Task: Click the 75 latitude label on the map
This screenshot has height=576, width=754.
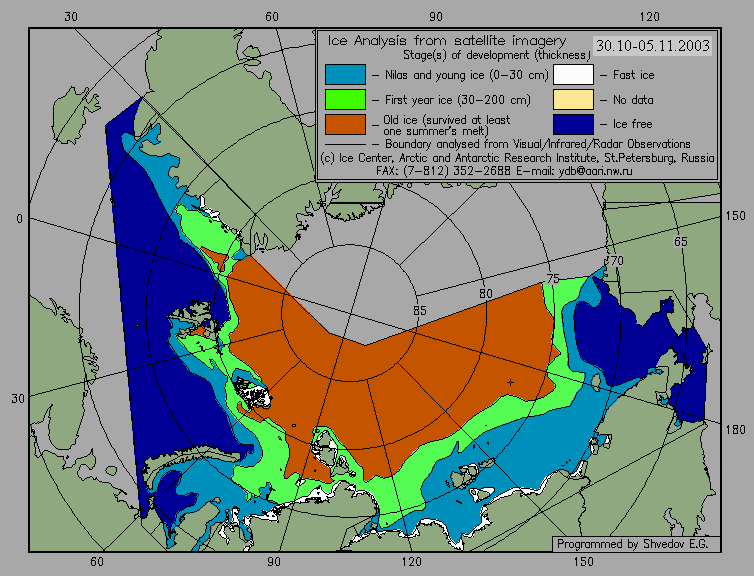Action: pos(553,279)
